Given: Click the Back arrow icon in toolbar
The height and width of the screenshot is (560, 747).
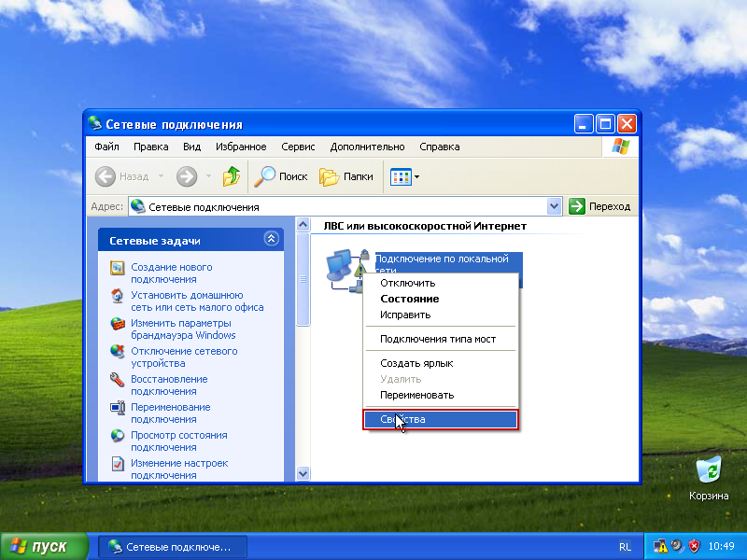Looking at the screenshot, I should pos(105,176).
